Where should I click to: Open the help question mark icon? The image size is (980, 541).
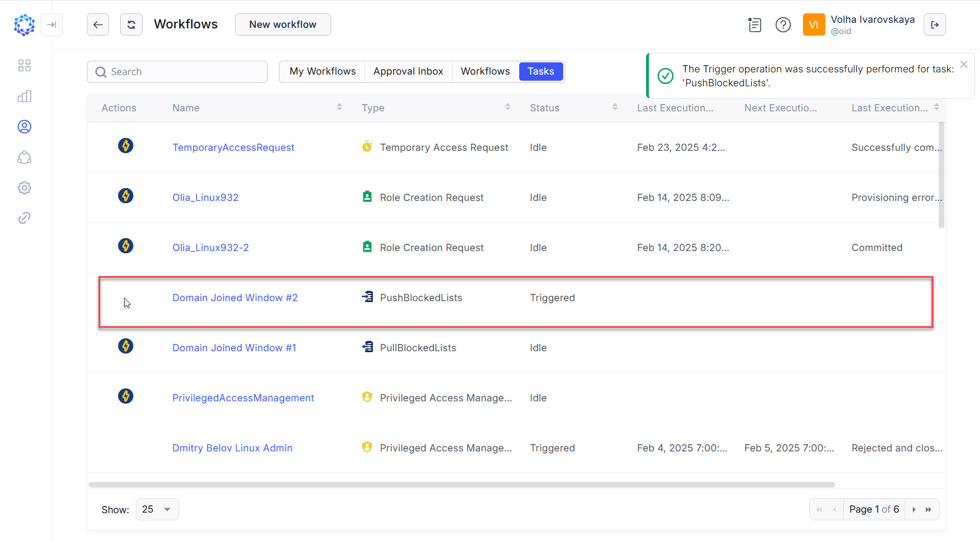pyautogui.click(x=783, y=24)
